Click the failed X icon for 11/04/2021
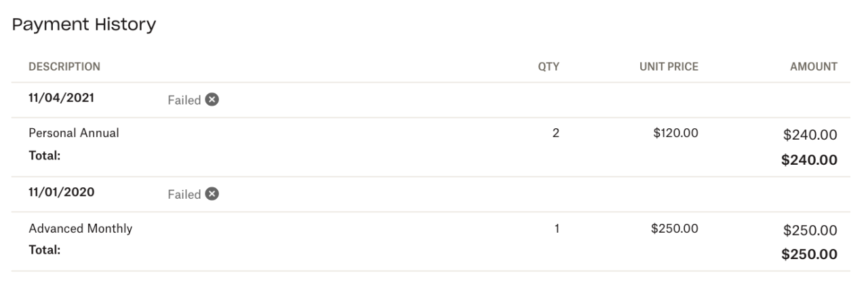868x293 pixels. (212, 100)
